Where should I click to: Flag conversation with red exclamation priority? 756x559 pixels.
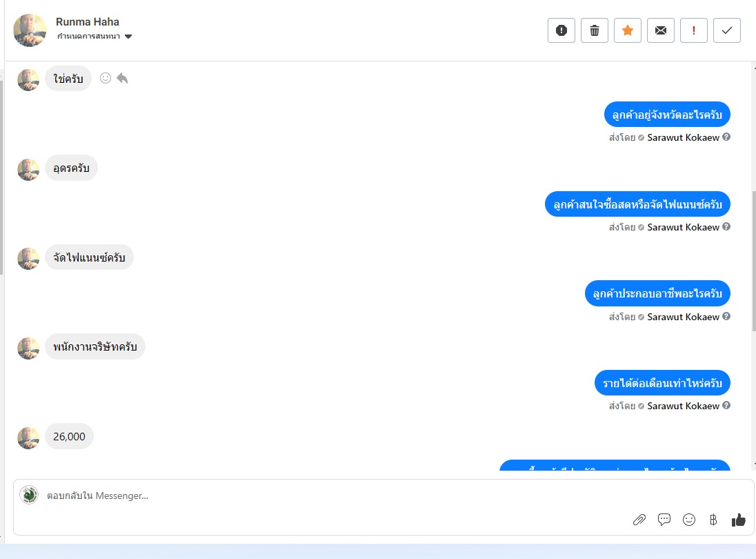694,30
